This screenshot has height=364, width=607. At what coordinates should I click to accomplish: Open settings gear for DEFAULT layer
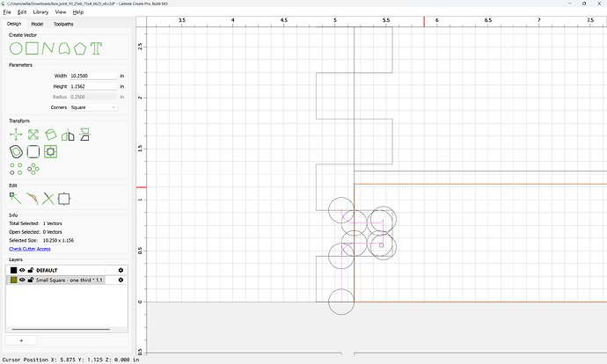click(121, 270)
